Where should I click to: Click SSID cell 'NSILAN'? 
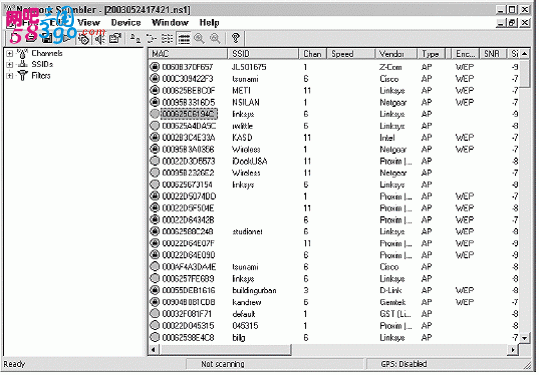tap(246, 102)
